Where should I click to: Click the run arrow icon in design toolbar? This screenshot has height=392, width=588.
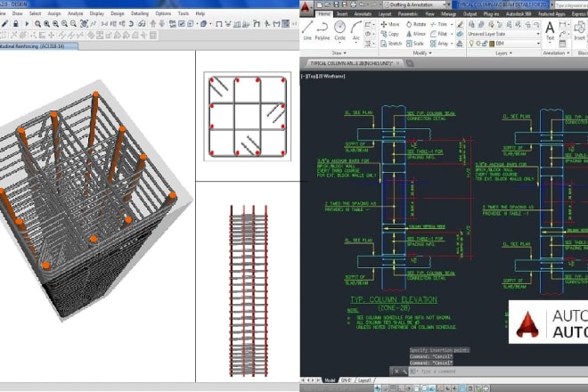[27, 24]
